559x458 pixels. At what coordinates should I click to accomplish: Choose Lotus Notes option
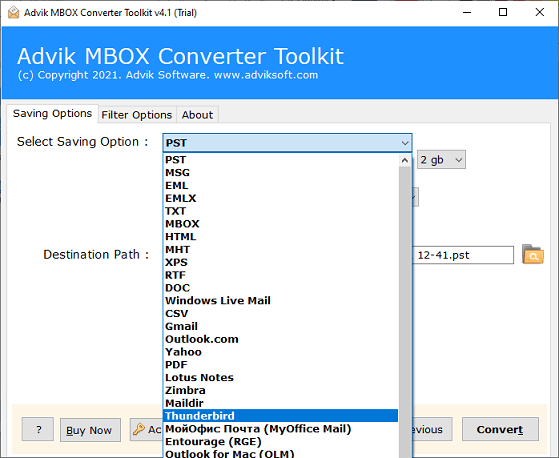(x=281, y=377)
